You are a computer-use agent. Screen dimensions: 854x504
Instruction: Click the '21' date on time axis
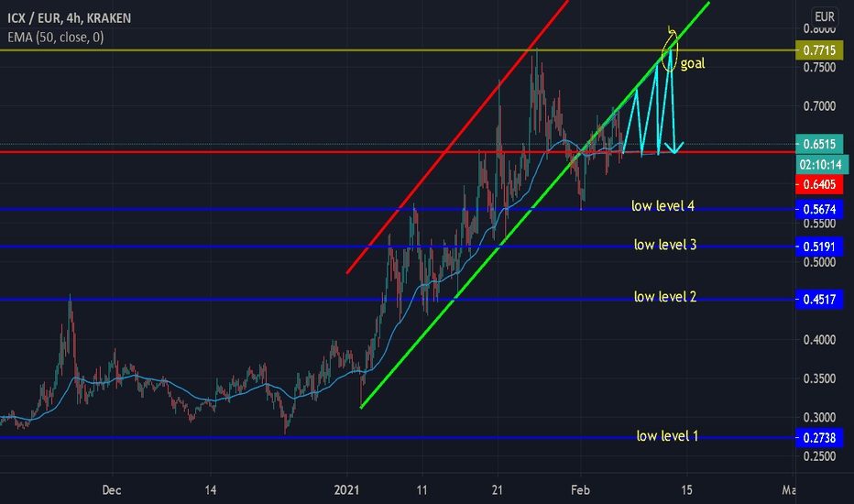(x=497, y=490)
